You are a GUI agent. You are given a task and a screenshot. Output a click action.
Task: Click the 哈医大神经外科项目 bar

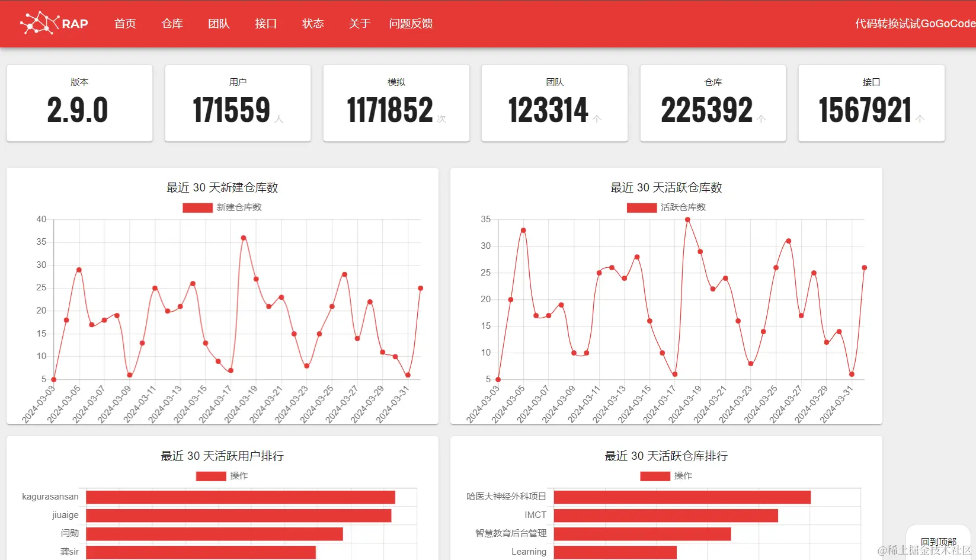pyautogui.click(x=682, y=497)
